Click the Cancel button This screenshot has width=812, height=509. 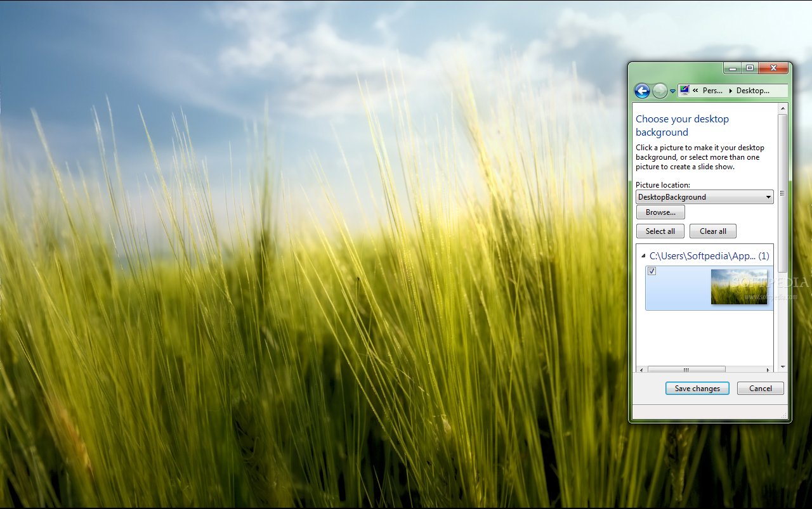(x=761, y=389)
